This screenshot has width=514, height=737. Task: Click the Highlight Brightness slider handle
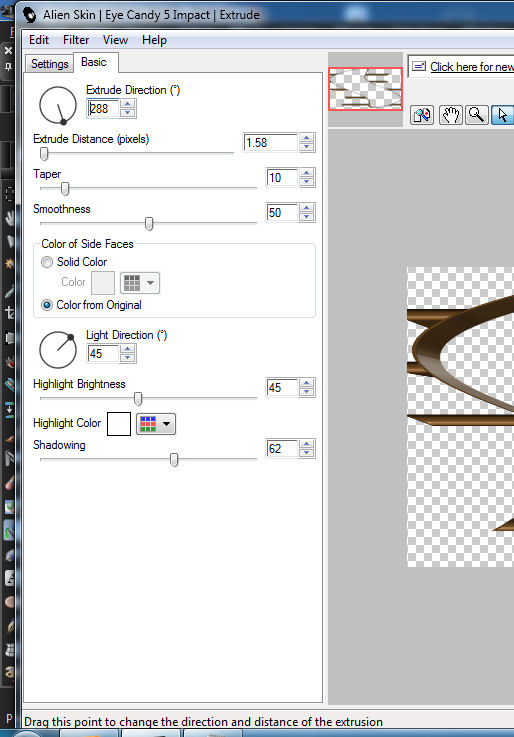coord(138,399)
